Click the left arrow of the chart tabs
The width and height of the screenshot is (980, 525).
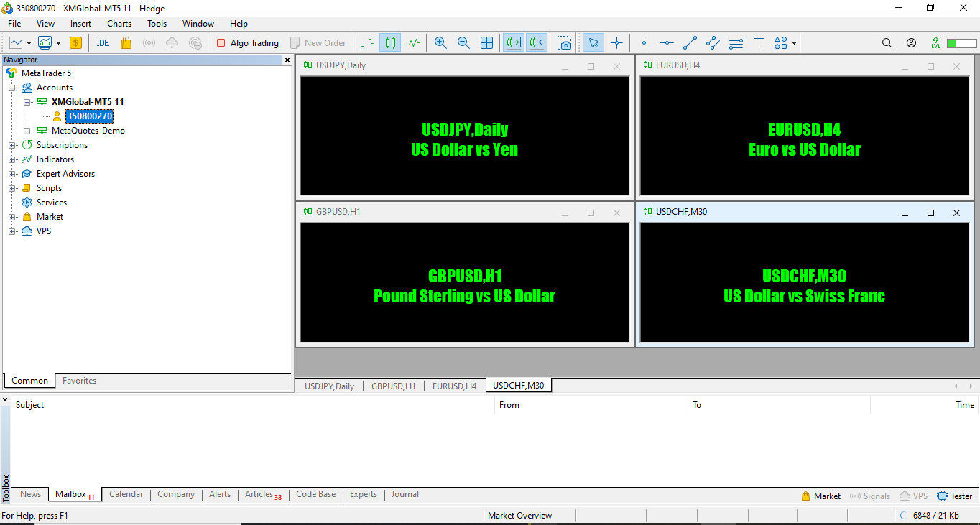point(956,386)
